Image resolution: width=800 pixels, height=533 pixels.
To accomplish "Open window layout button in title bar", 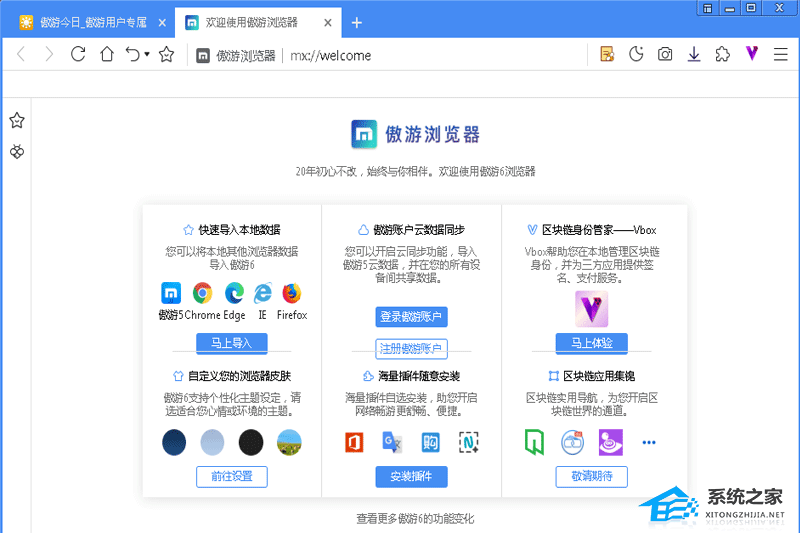I will [x=707, y=8].
